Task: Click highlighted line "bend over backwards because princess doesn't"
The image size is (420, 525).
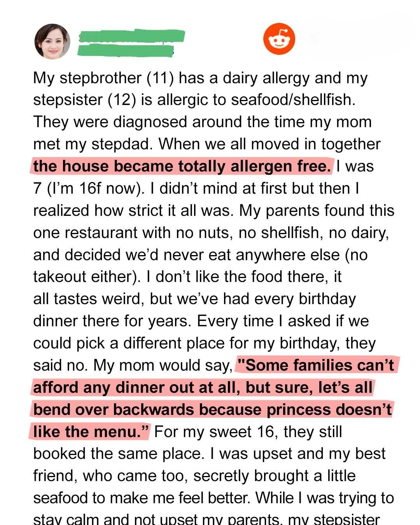Action: (x=212, y=410)
